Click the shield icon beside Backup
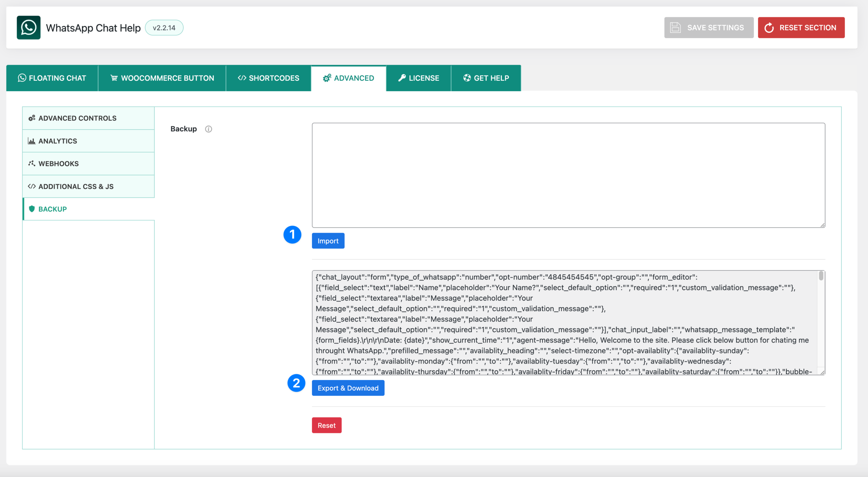 tap(32, 209)
